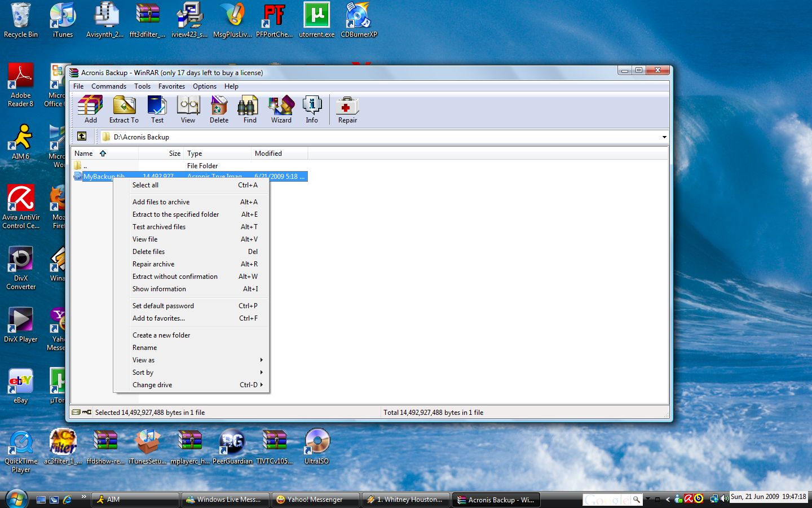Open the Options menu
The height and width of the screenshot is (508, 812).
point(205,86)
